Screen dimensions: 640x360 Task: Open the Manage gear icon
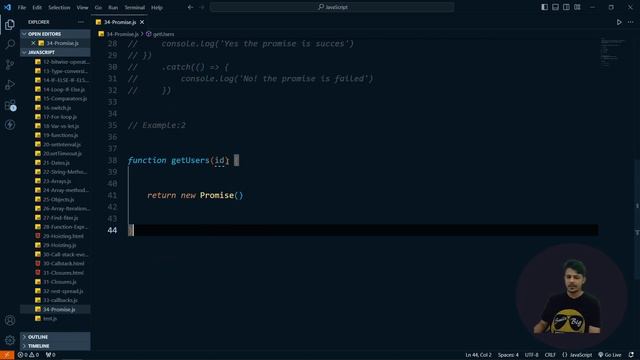pos(10,340)
